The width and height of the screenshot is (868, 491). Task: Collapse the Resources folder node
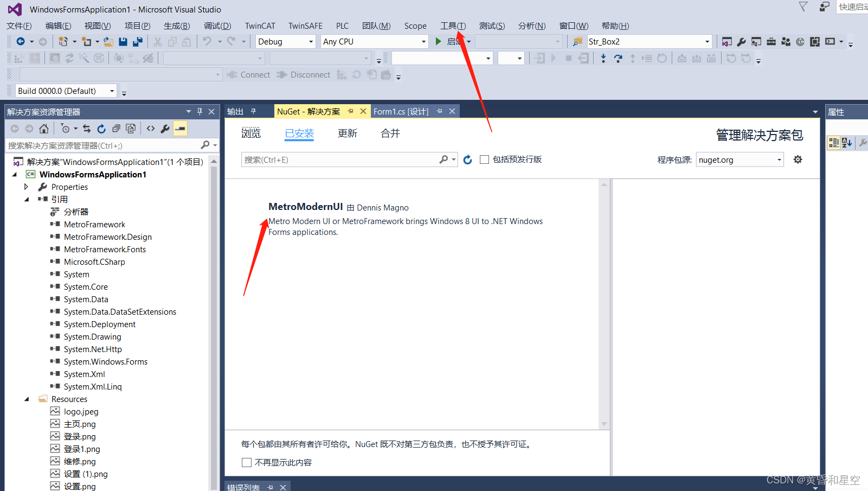(x=26, y=399)
